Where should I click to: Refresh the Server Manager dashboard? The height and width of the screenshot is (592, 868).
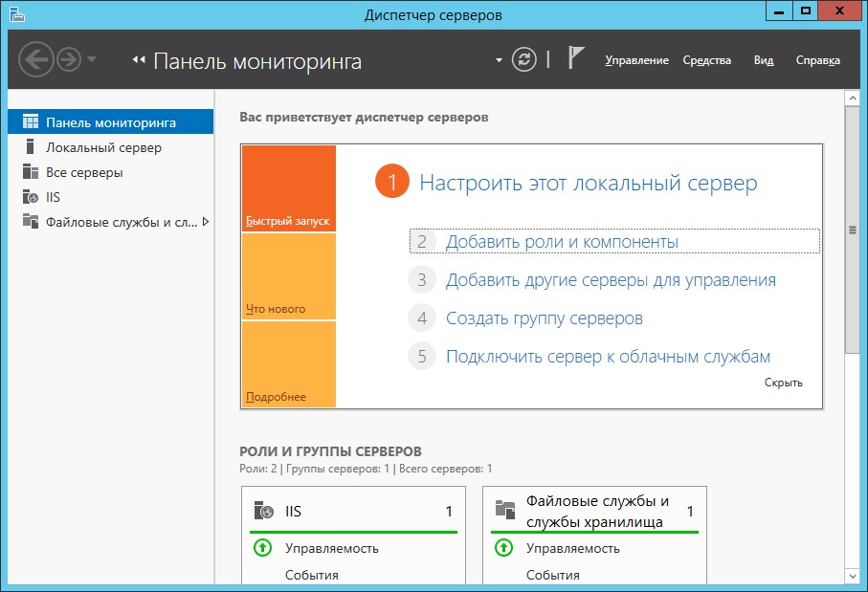click(523, 59)
